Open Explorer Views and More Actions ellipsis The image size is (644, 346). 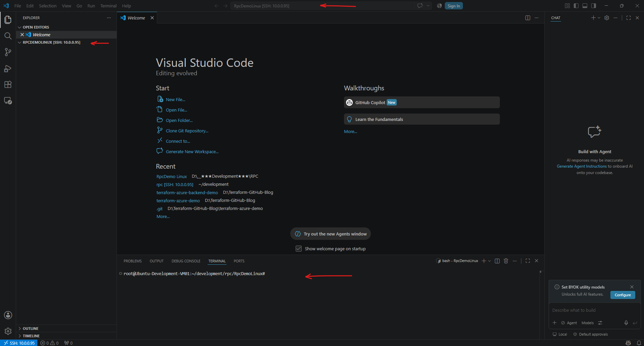coord(109,18)
